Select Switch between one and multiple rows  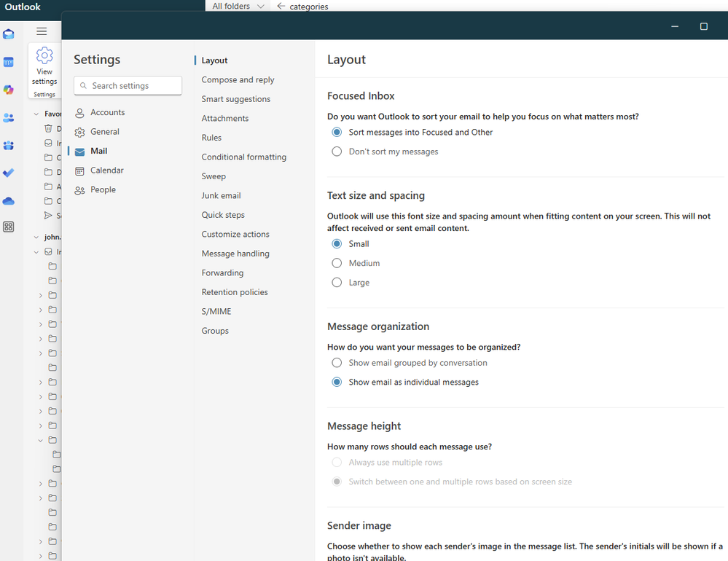pos(337,482)
